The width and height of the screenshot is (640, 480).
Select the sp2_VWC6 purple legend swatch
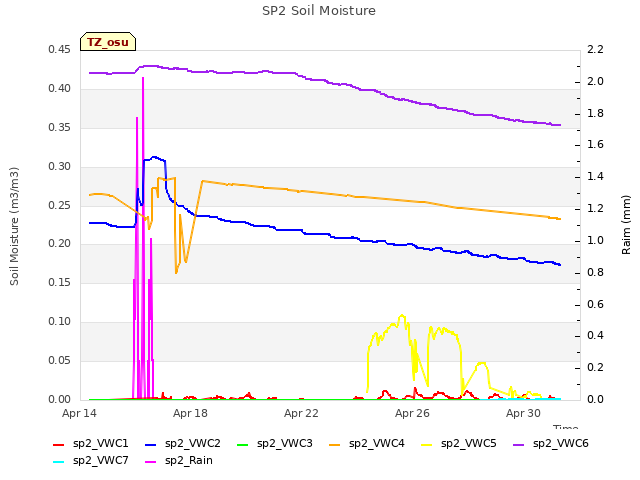point(518,444)
